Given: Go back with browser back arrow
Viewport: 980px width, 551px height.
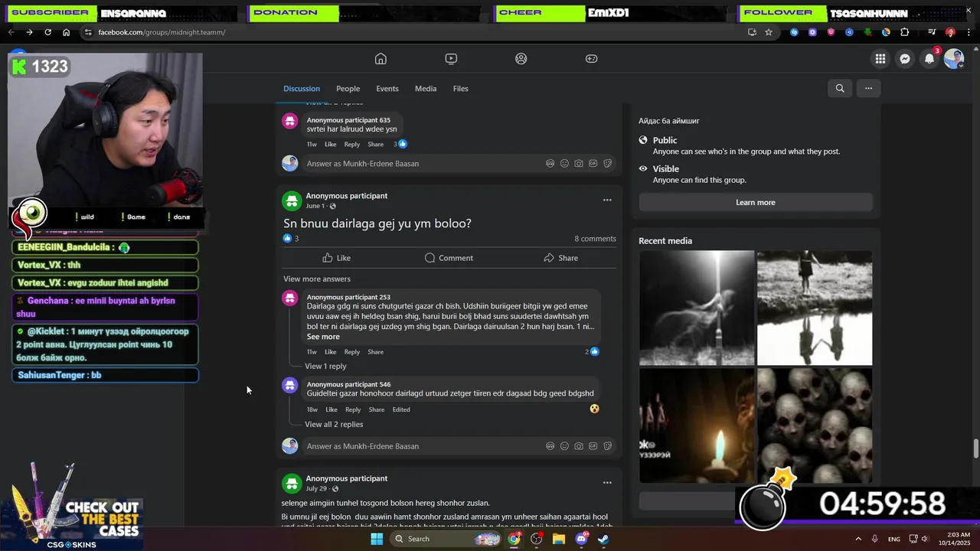Looking at the screenshot, I should tap(11, 32).
